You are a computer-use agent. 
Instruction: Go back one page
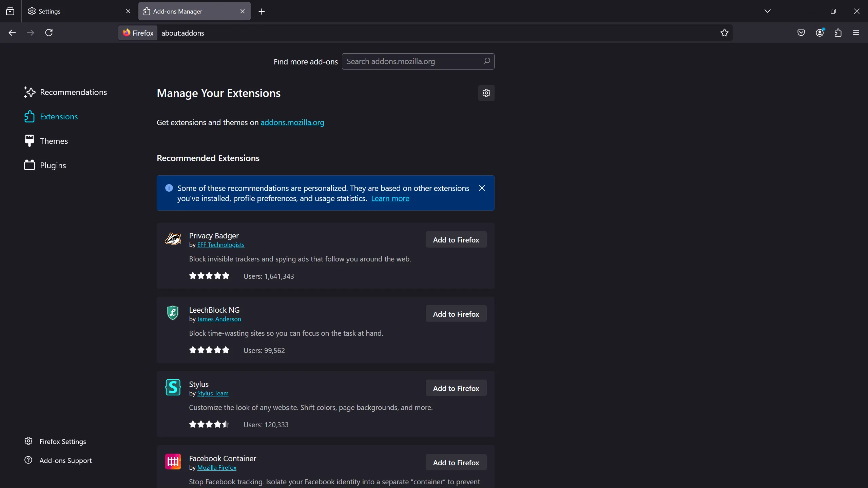tap(12, 33)
